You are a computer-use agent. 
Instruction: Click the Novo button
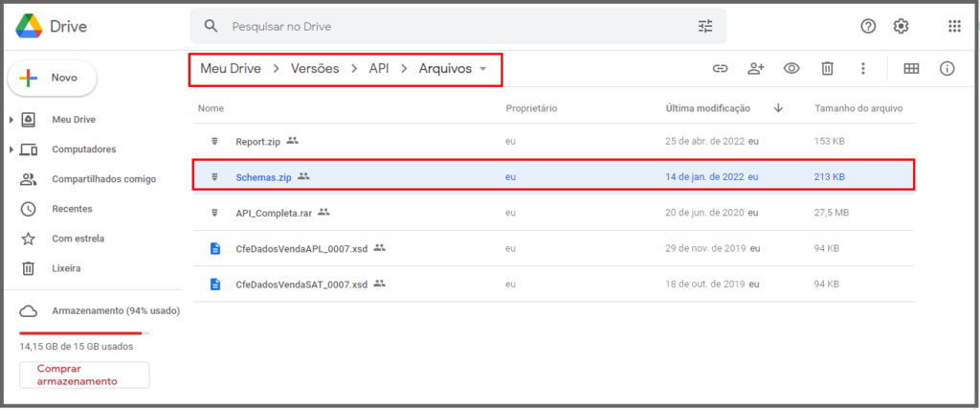pos(52,78)
